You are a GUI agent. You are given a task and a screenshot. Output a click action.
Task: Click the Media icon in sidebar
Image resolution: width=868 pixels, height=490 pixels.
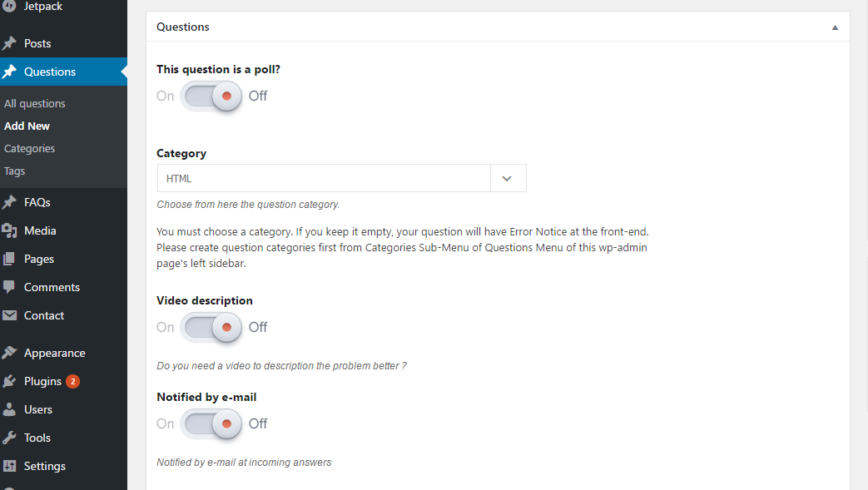(10, 230)
